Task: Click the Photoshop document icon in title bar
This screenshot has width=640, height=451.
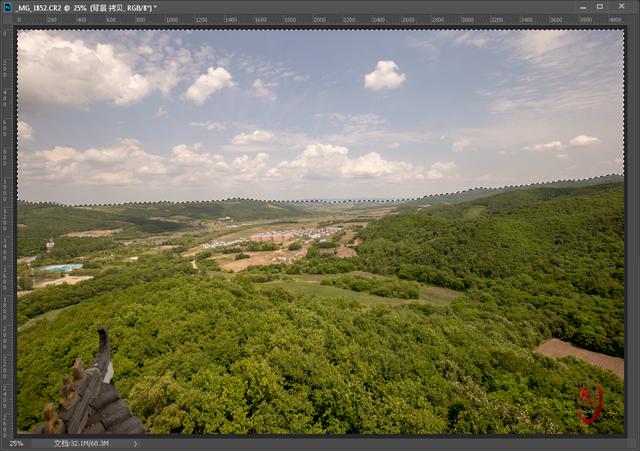Action: (x=7, y=7)
